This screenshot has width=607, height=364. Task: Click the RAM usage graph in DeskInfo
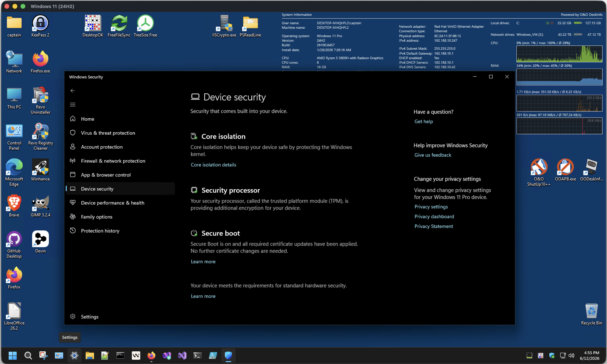coord(559,77)
